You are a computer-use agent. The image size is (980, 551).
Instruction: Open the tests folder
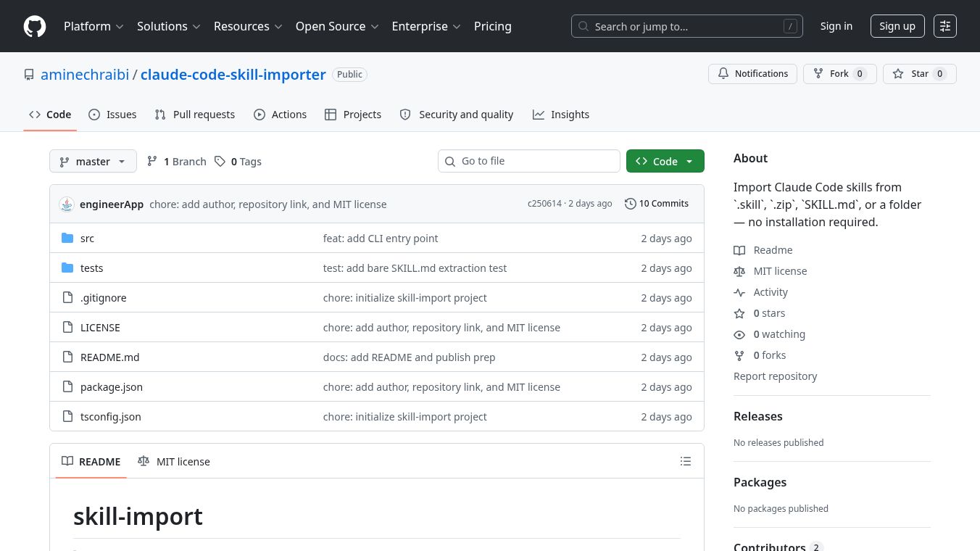(x=91, y=268)
